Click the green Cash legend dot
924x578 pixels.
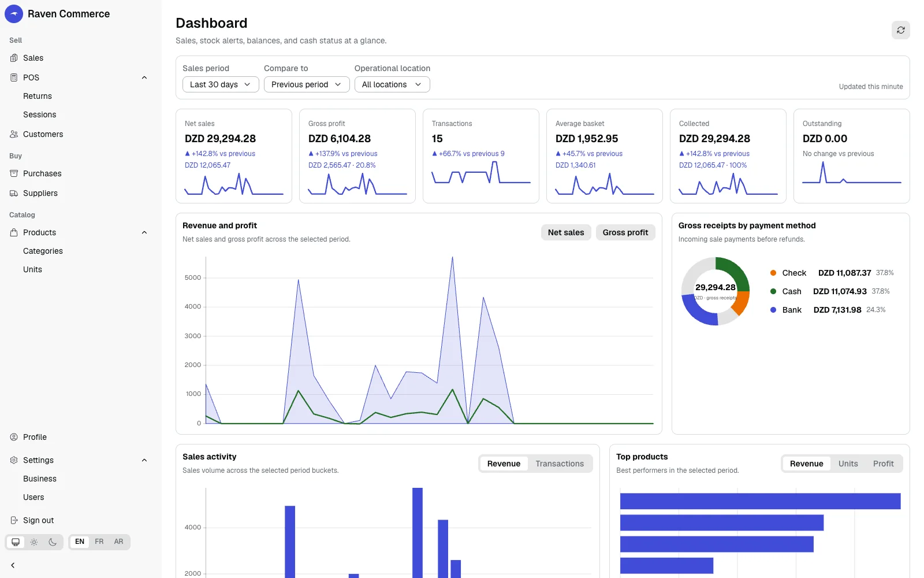point(773,291)
